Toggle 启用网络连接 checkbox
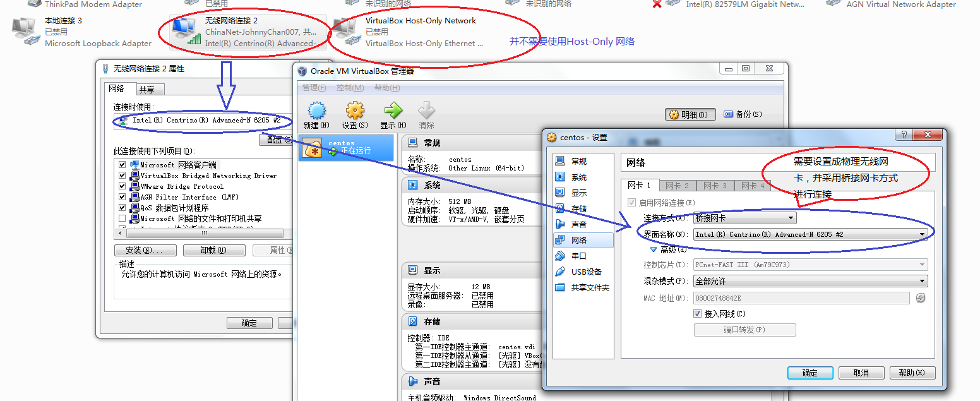The width and height of the screenshot is (980, 401). (632, 203)
